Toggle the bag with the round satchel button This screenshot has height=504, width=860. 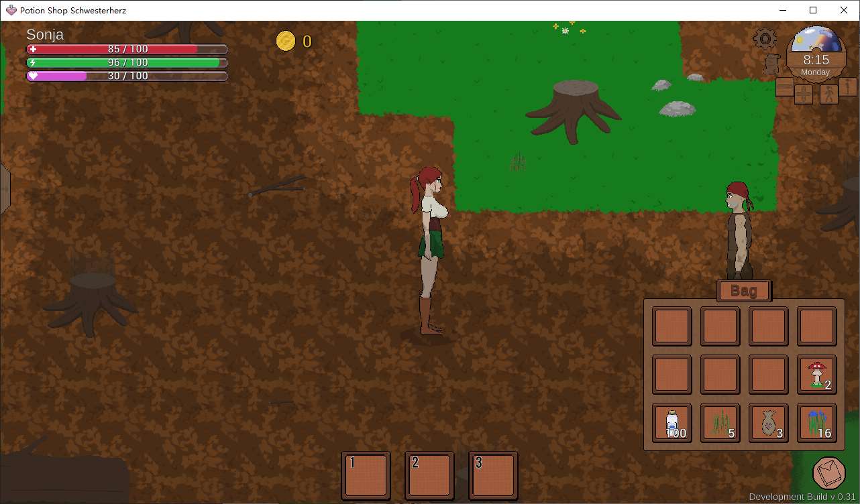(x=828, y=472)
